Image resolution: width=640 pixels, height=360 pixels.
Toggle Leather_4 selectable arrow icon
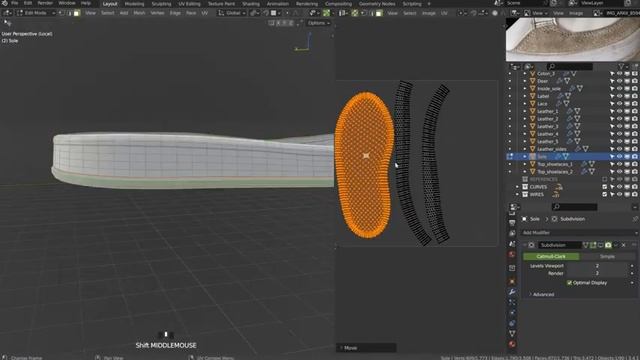612,134
